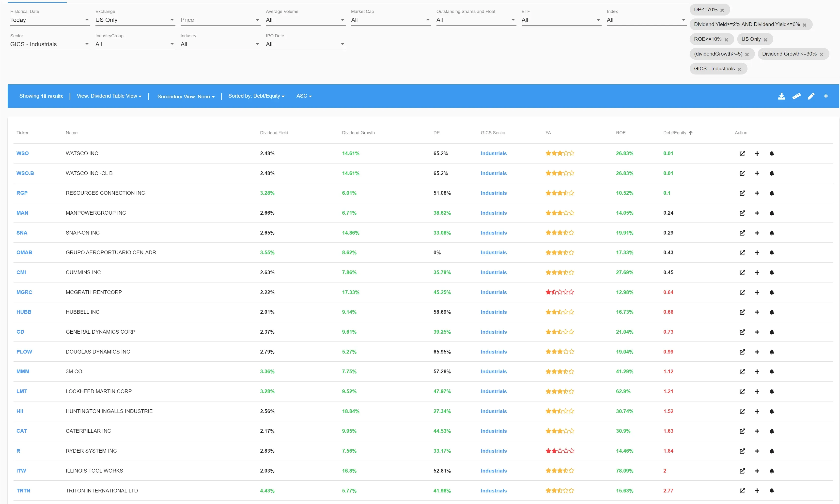Open external link icon for RGP

tap(742, 193)
